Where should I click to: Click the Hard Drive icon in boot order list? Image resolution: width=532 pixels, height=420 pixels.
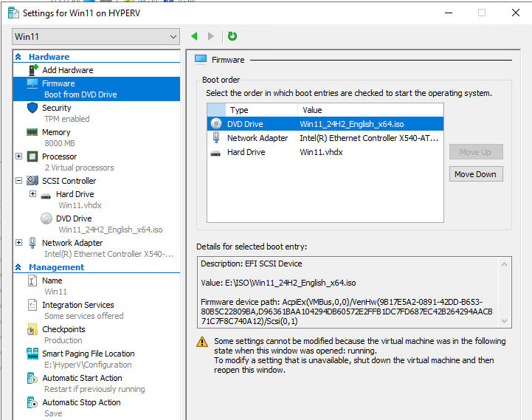pos(215,154)
